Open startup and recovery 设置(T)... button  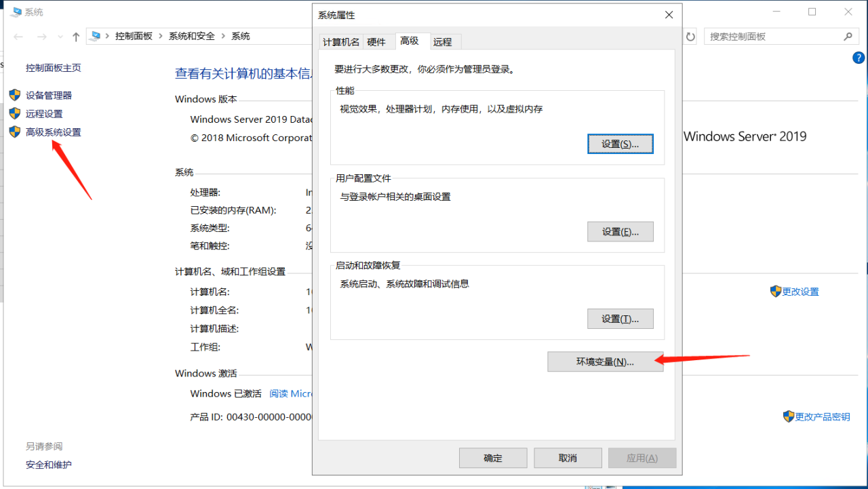(x=620, y=319)
